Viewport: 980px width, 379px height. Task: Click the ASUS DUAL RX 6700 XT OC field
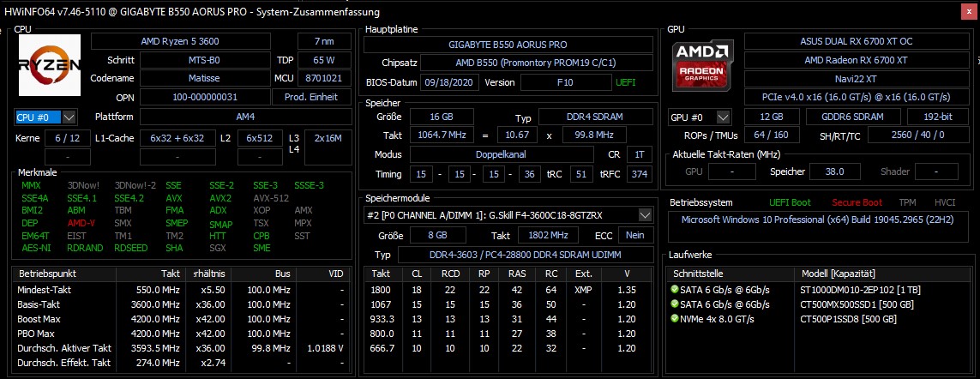856,42
